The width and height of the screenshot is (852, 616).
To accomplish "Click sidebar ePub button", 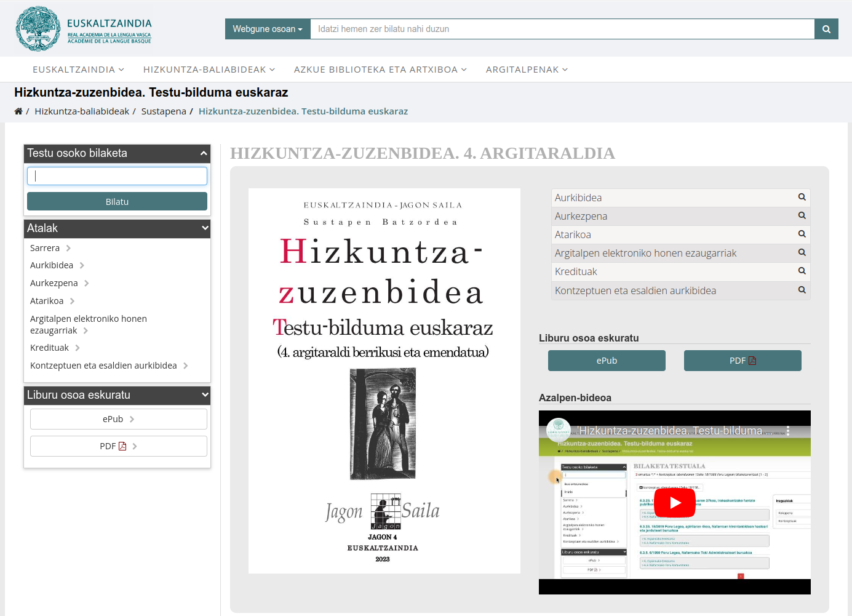I will click(119, 419).
